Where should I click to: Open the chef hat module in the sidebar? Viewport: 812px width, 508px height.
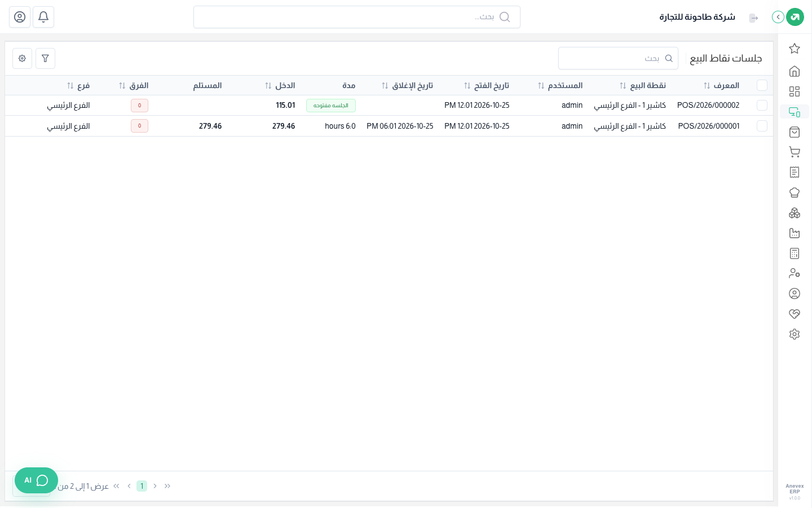[795, 192]
